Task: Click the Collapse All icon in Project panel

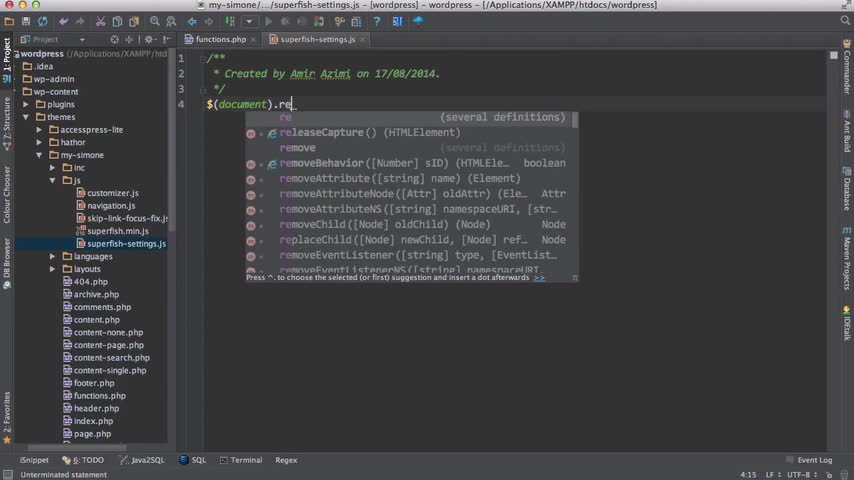Action: [x=129, y=39]
